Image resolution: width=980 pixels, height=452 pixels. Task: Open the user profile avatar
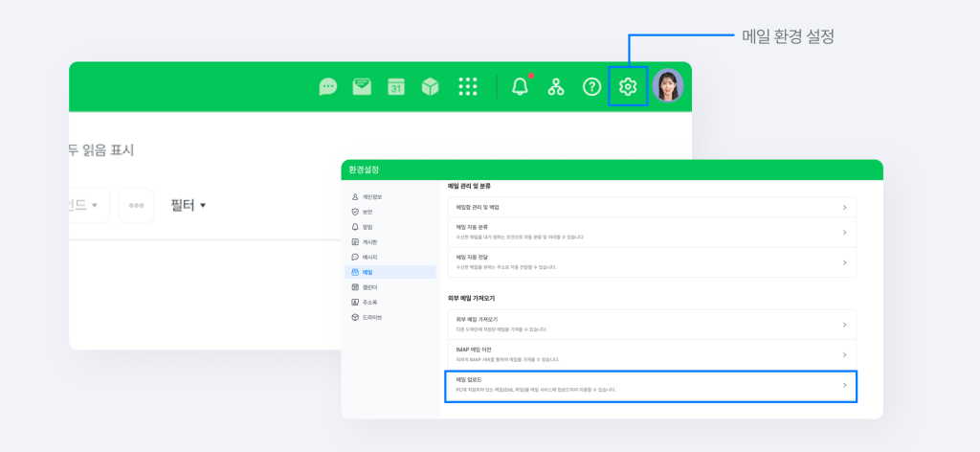pyautogui.click(x=668, y=86)
